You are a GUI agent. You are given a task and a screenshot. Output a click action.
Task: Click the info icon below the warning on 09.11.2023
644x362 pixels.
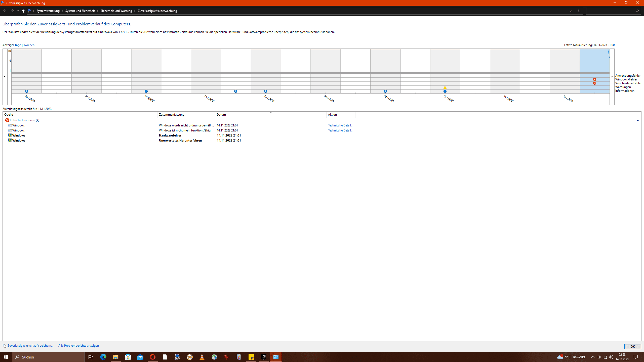[445, 91]
